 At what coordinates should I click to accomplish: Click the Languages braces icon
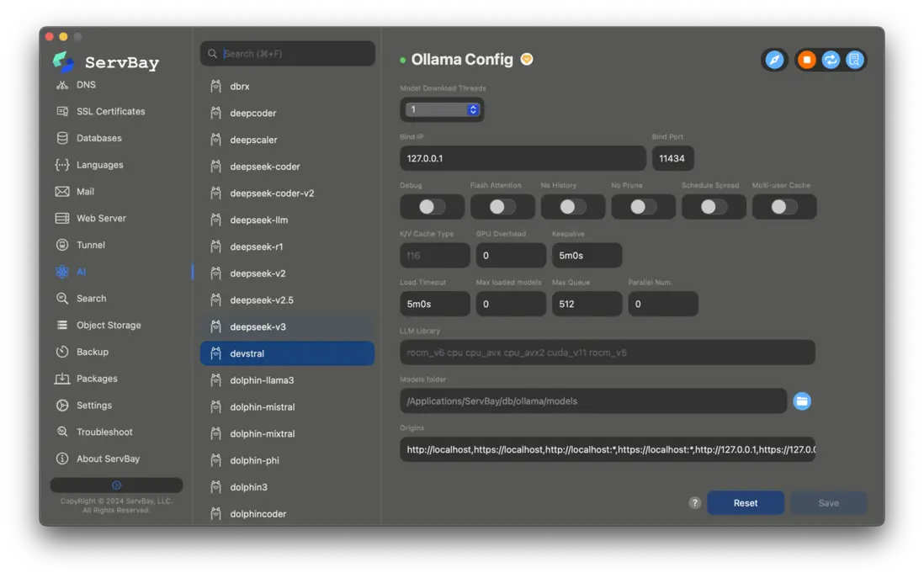click(x=62, y=165)
